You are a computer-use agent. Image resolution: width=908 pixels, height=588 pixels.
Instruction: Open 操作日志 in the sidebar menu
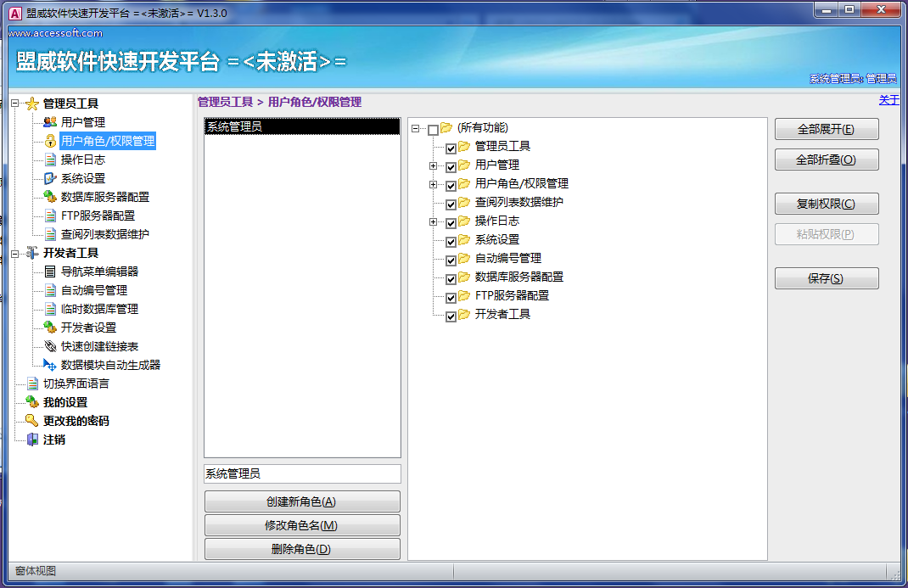click(82, 160)
